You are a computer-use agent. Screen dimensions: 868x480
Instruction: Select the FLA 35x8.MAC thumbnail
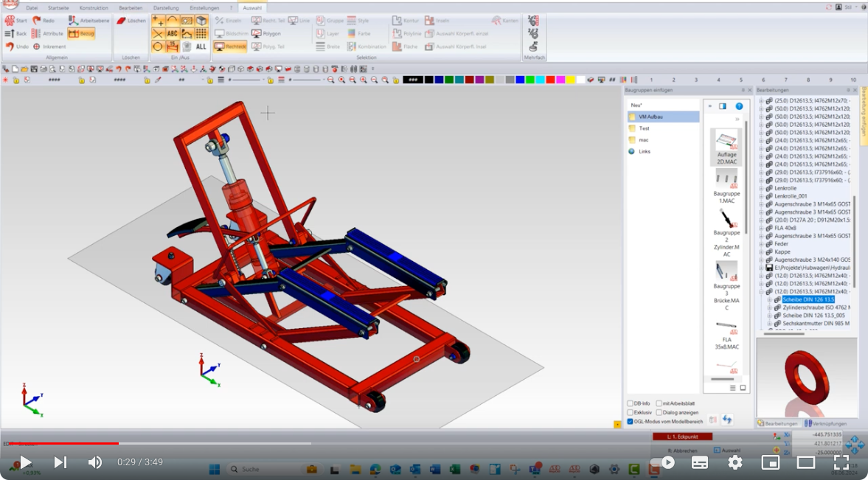[x=726, y=335]
